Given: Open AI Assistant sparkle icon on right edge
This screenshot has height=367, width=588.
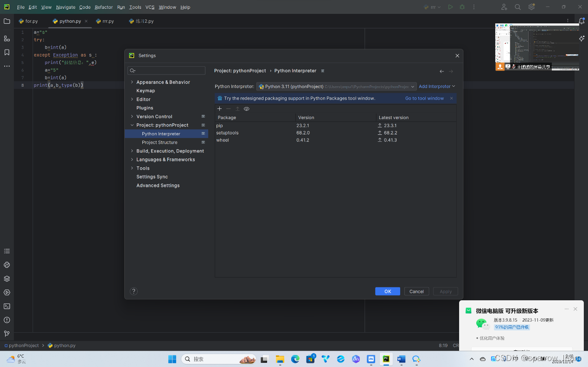Looking at the screenshot, I should 582,38.
